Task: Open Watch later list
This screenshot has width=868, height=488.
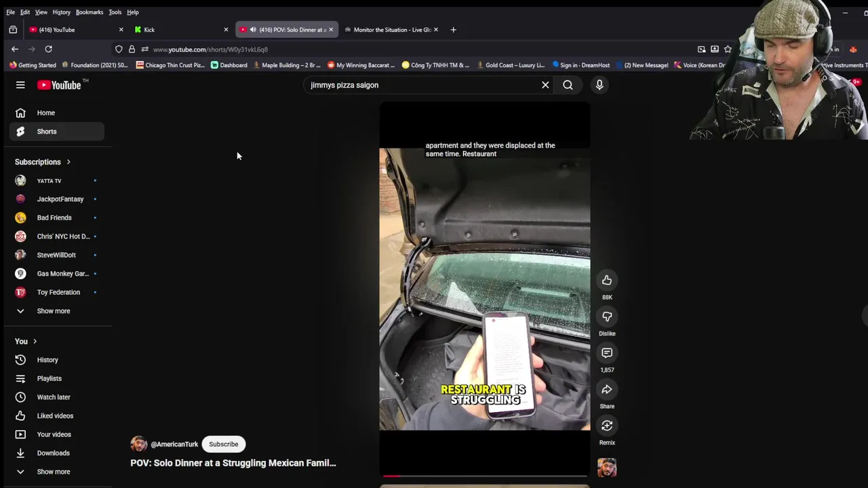Action: click(57, 397)
